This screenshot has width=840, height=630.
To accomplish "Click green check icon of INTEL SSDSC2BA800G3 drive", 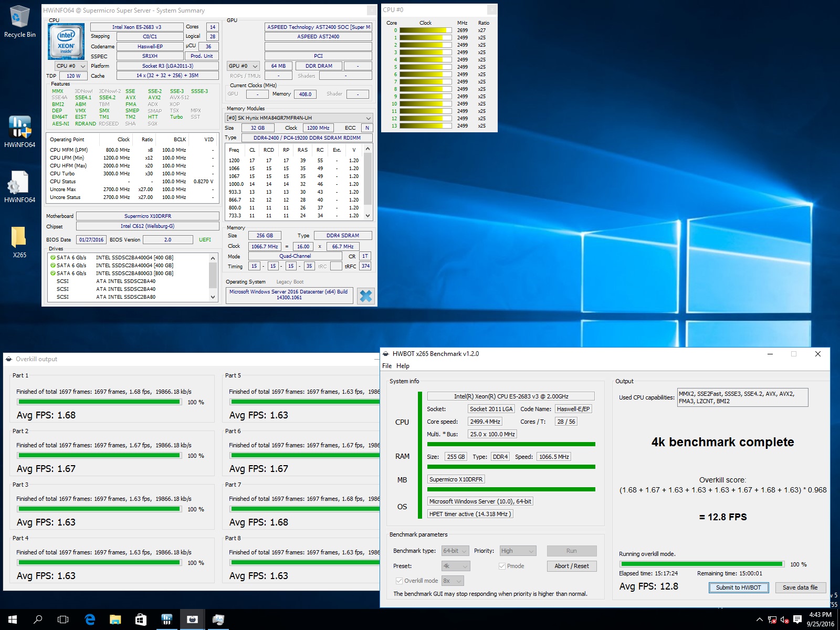I will click(x=53, y=273).
